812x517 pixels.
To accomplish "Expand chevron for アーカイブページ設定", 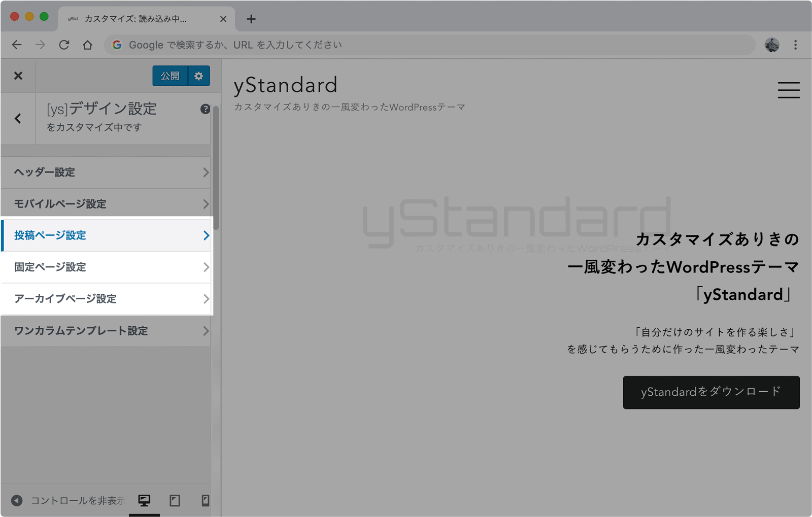I will (x=206, y=299).
